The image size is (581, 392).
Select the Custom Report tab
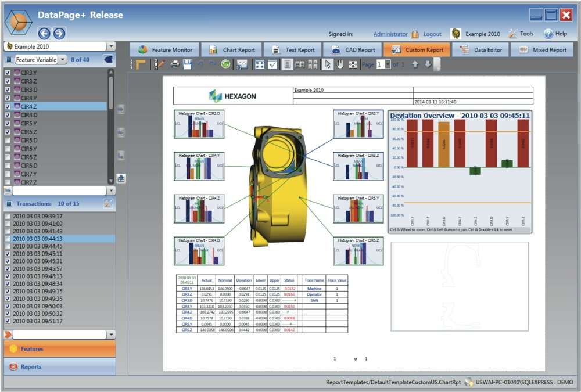coord(417,49)
